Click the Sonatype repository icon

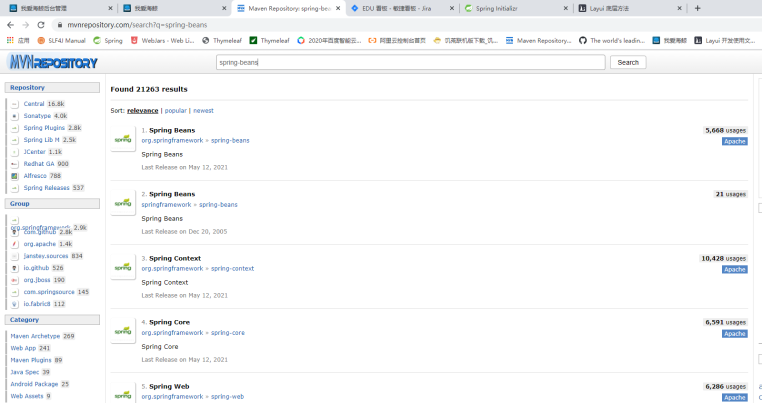15,116
